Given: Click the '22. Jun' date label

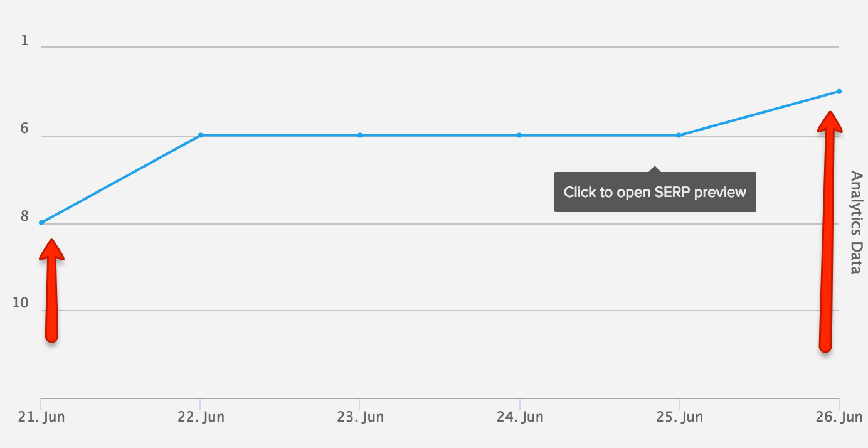Looking at the screenshot, I should (201, 417).
